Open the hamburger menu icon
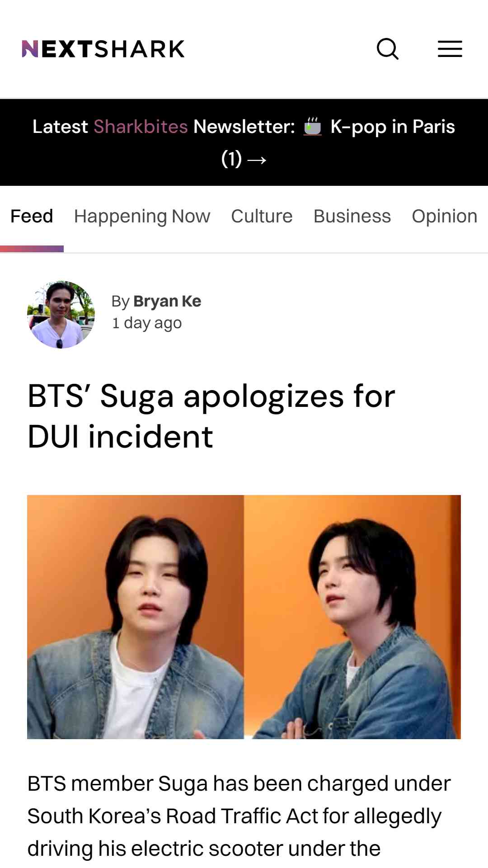The width and height of the screenshot is (488, 868). pyautogui.click(x=450, y=49)
